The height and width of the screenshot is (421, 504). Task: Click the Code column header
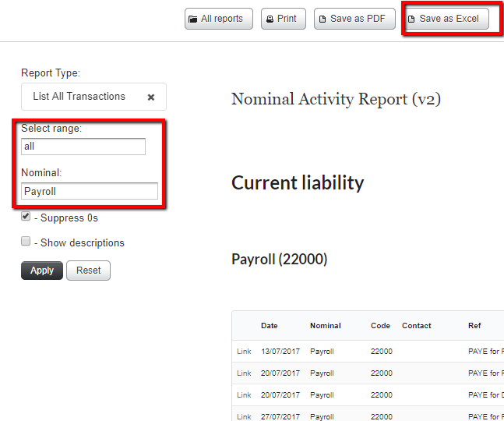click(x=380, y=326)
